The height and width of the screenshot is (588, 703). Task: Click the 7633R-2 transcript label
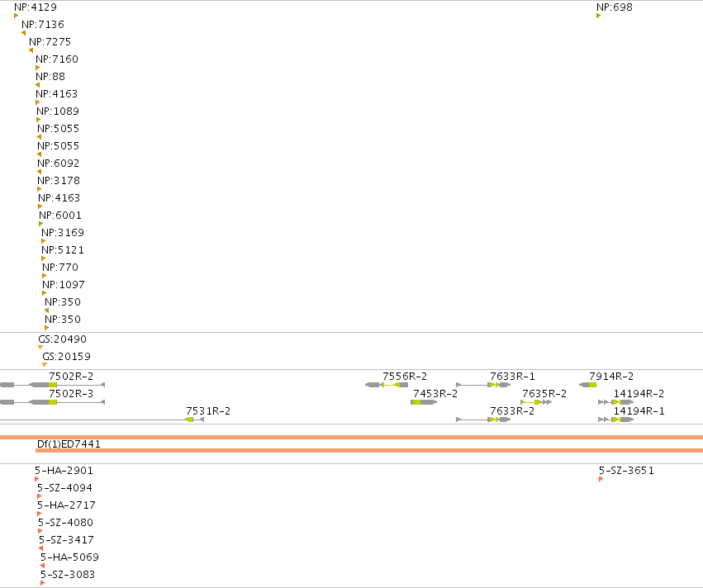(512, 411)
